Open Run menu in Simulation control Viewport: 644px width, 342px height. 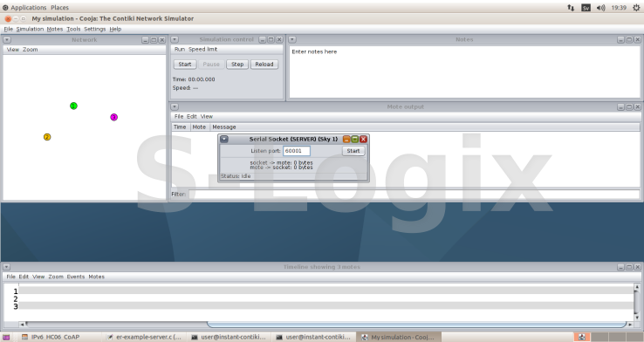[180, 49]
